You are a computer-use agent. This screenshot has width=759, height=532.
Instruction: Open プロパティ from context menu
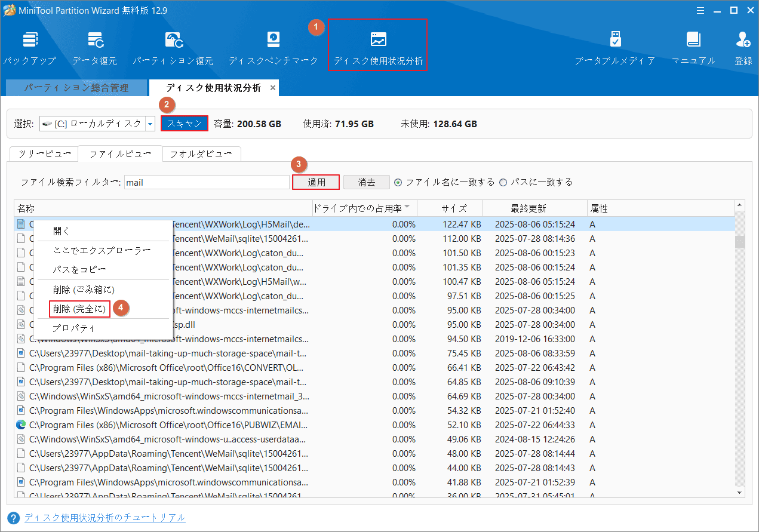(103, 328)
